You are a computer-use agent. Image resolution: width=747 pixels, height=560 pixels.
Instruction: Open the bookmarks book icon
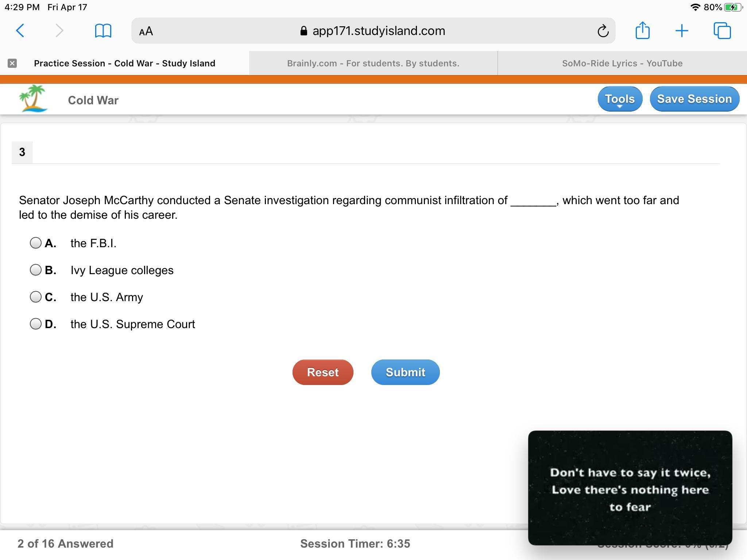[103, 31]
